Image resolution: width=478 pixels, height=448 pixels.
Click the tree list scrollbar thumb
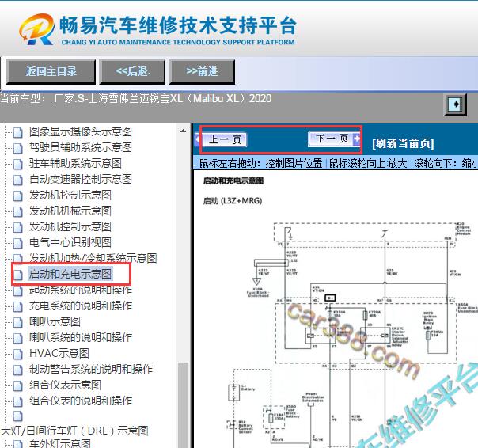click(x=183, y=405)
